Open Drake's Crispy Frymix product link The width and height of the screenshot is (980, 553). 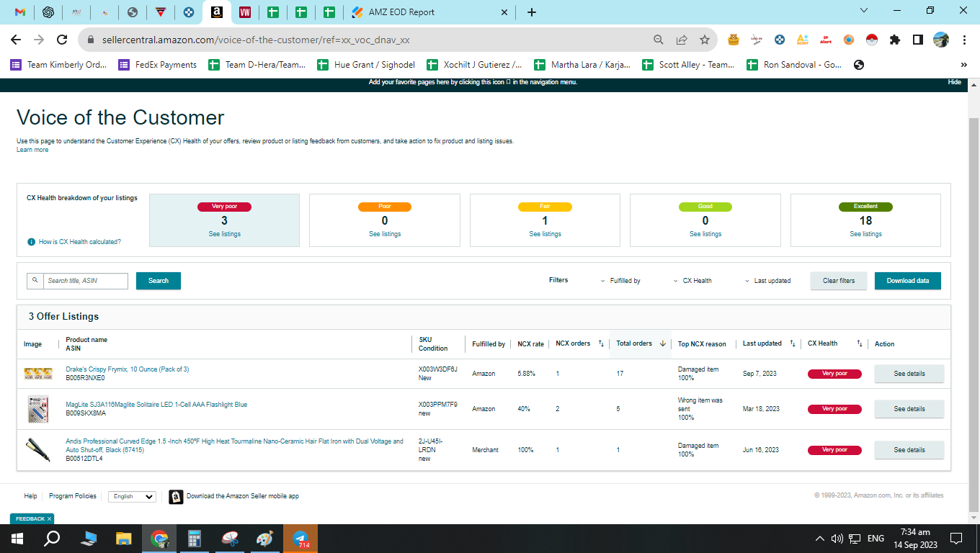point(128,369)
